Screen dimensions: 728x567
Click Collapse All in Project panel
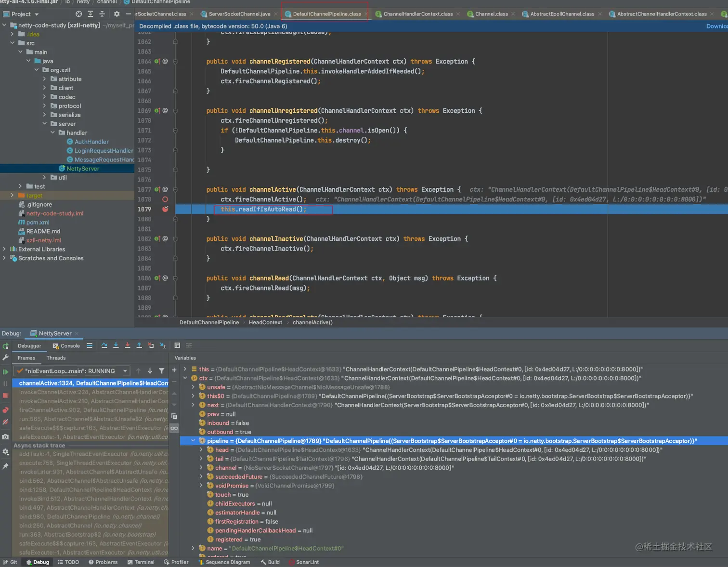coord(102,14)
